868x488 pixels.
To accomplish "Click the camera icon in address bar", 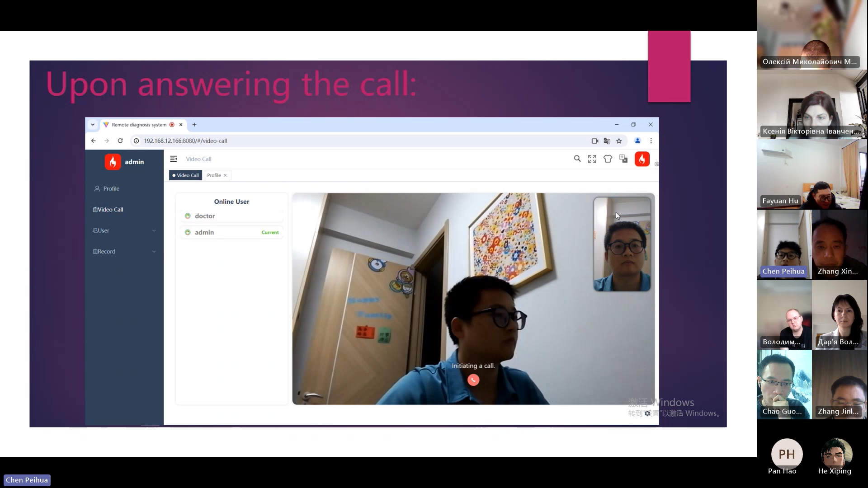I will [x=595, y=141].
